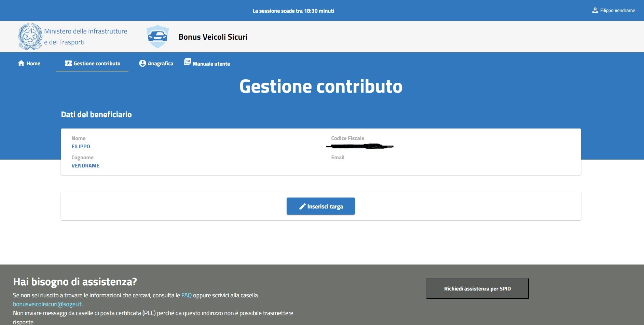Switch to the Gestione contributo tab
The height and width of the screenshot is (325, 644).
tap(97, 64)
